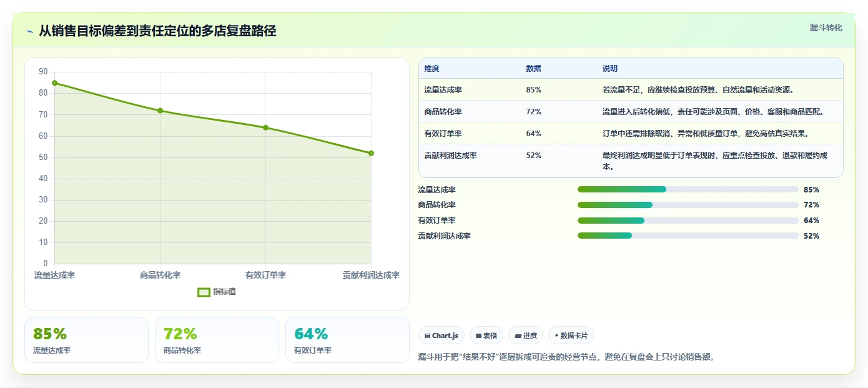Click 64% next to 有效订单率 progress bar
The image size is (868, 388).
[811, 220]
